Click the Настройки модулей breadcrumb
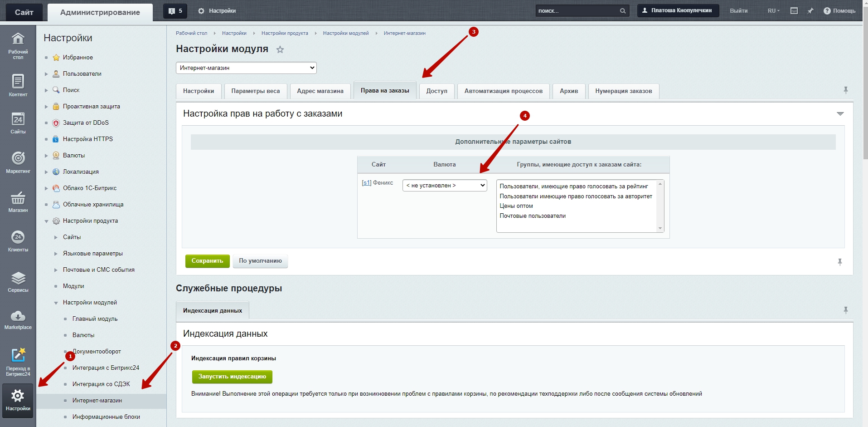The height and width of the screenshot is (427, 868). [x=346, y=33]
